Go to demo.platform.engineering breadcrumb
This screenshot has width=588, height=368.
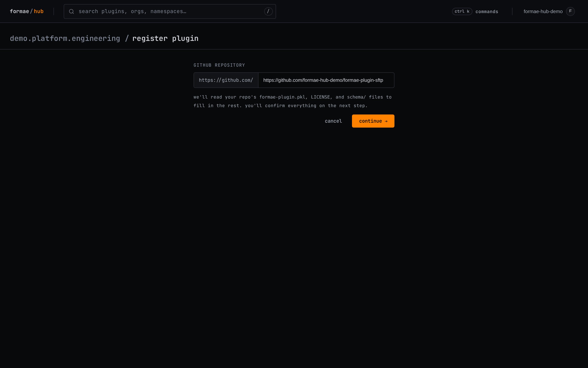coord(65,38)
